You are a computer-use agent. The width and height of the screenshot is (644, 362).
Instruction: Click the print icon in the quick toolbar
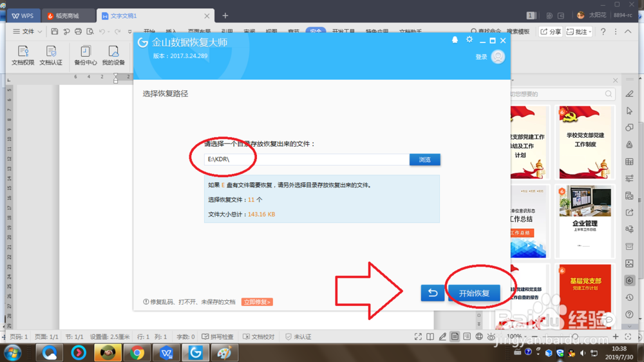[78, 31]
